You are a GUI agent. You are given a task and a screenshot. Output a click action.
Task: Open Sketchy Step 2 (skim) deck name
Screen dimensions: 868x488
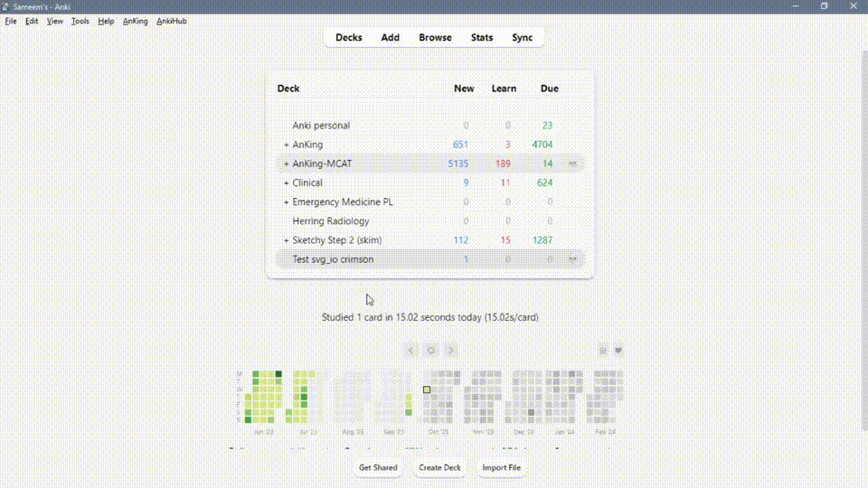pos(337,240)
